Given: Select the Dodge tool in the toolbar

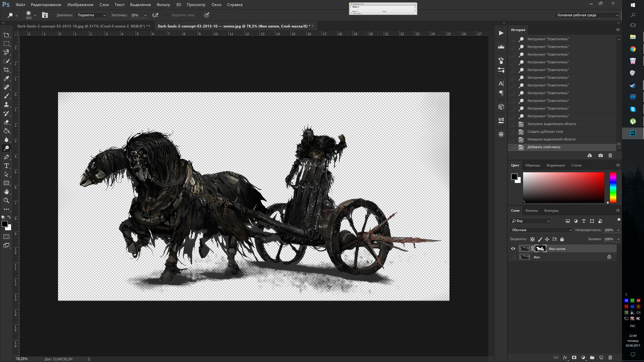Looking at the screenshot, I should click(7, 148).
